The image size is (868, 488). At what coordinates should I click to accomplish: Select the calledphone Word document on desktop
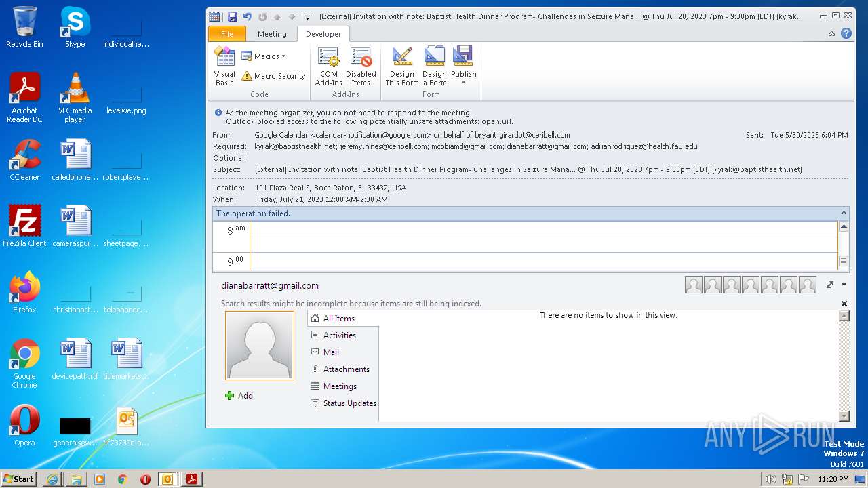75,161
